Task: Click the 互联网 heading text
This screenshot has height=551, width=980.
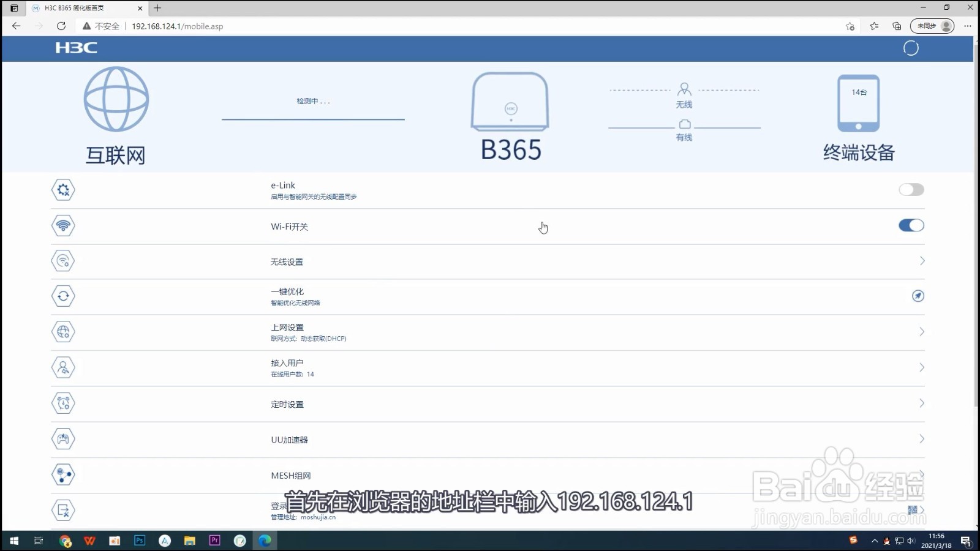Action: pos(116,155)
